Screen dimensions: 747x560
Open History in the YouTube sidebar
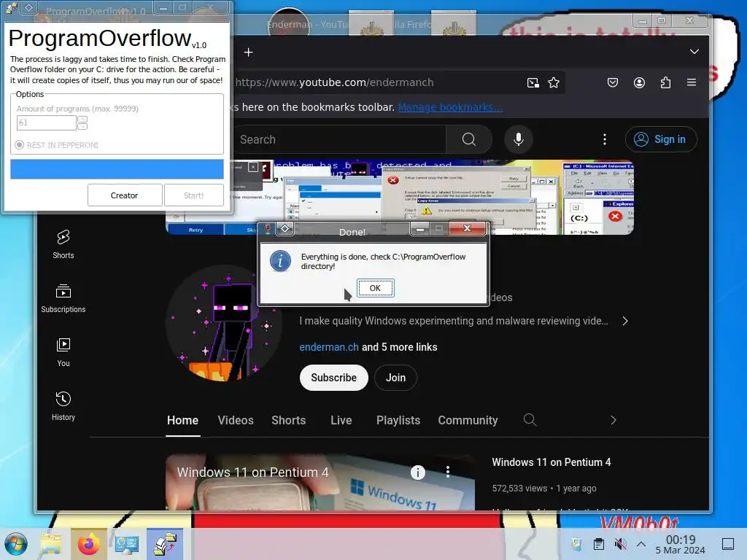click(x=63, y=406)
